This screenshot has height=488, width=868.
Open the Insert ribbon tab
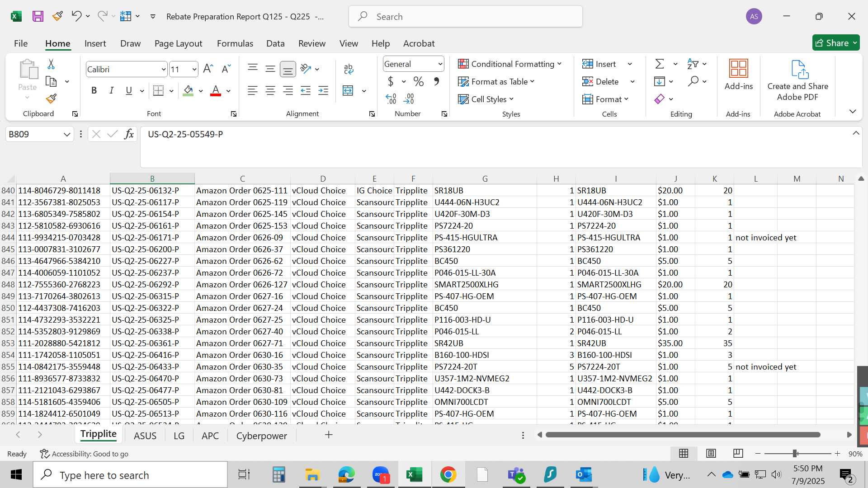95,43
